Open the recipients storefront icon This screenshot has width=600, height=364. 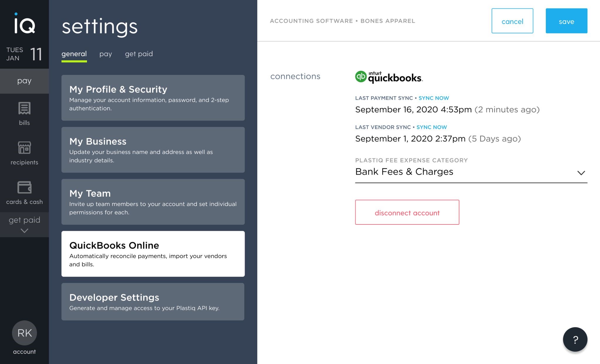[x=24, y=148]
